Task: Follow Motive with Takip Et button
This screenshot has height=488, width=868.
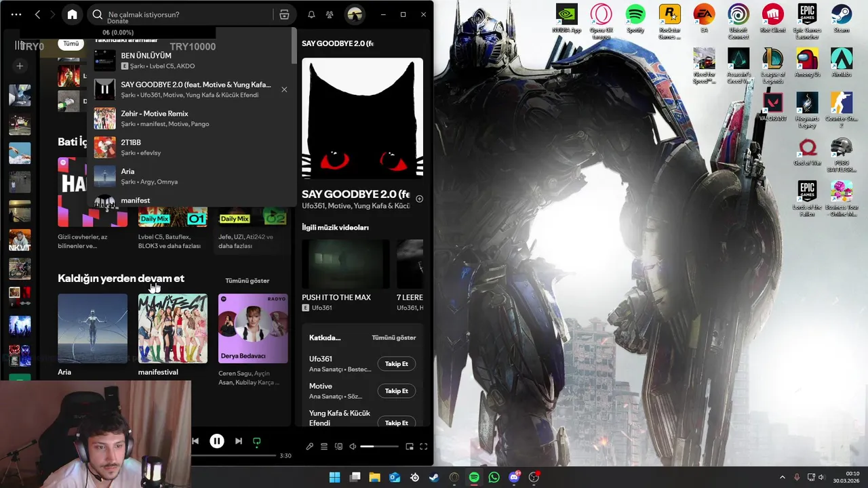Action: click(396, 391)
